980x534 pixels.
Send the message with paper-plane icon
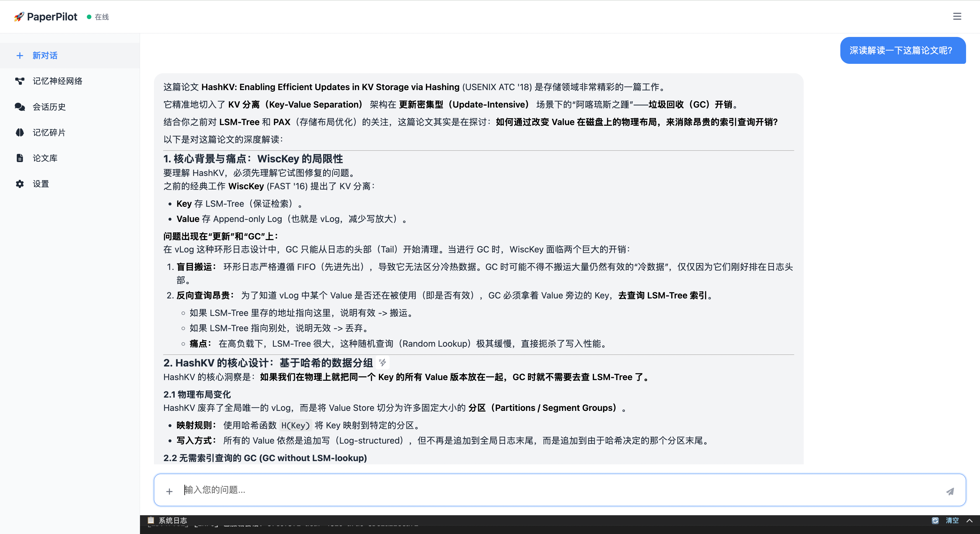950,492
